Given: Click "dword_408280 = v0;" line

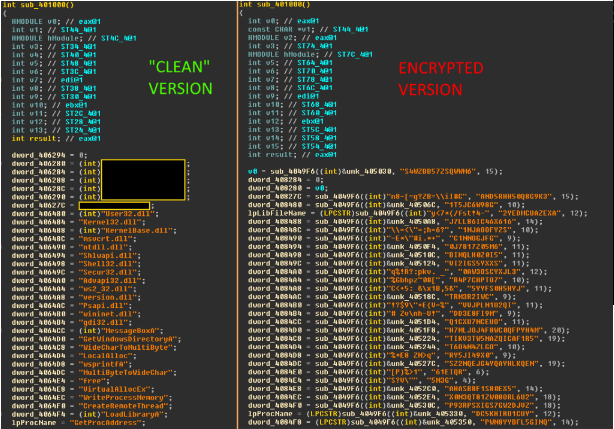Looking at the screenshot, I should 288,188.
